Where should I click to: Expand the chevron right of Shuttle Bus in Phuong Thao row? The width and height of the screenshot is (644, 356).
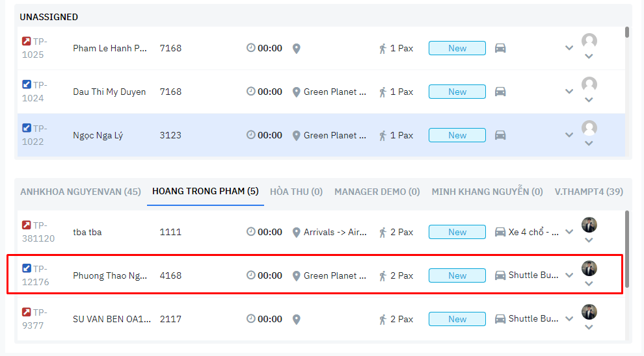pos(569,275)
